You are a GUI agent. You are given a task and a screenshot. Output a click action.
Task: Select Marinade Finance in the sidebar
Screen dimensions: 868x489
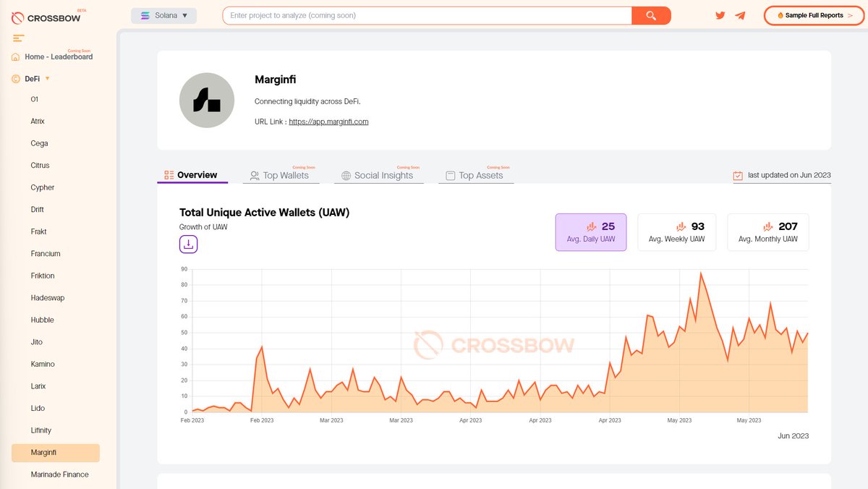click(x=60, y=475)
